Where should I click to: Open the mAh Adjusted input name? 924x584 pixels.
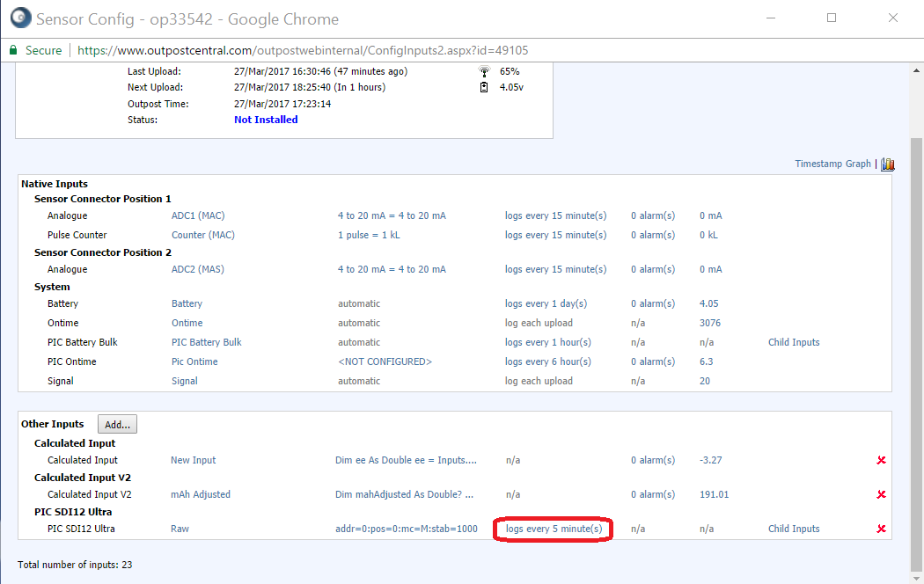[200, 494]
